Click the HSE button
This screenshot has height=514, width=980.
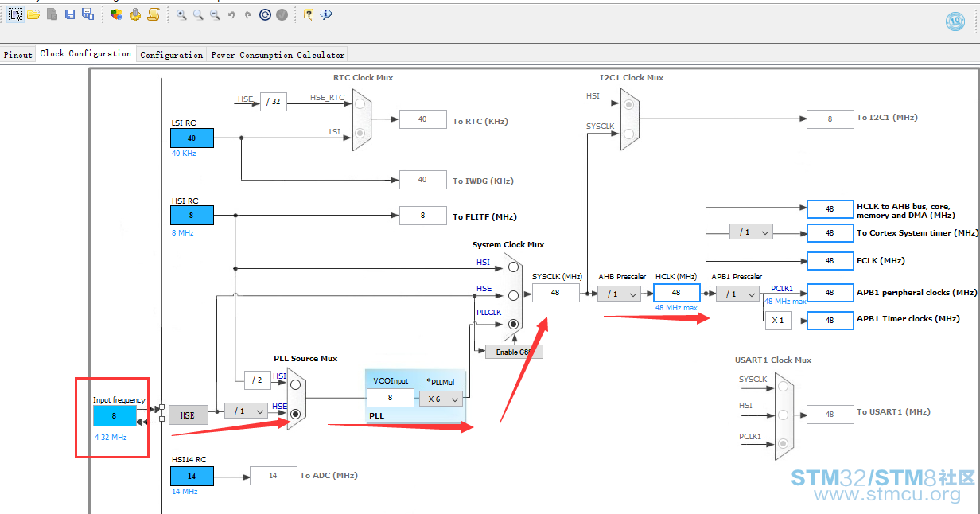pyautogui.click(x=188, y=415)
